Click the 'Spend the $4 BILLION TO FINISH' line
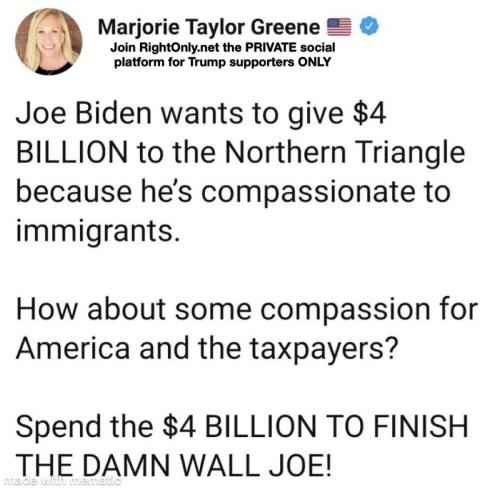The image size is (500, 488). pyautogui.click(x=242, y=427)
